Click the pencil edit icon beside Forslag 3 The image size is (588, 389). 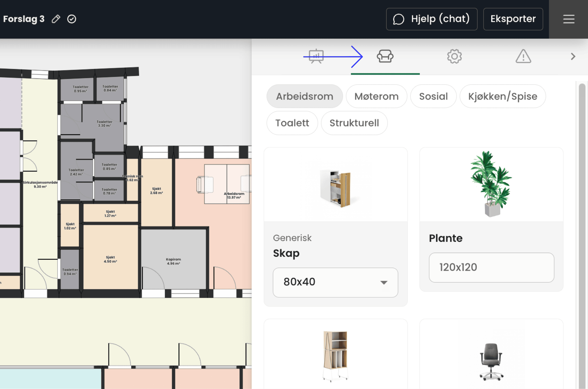coord(56,19)
